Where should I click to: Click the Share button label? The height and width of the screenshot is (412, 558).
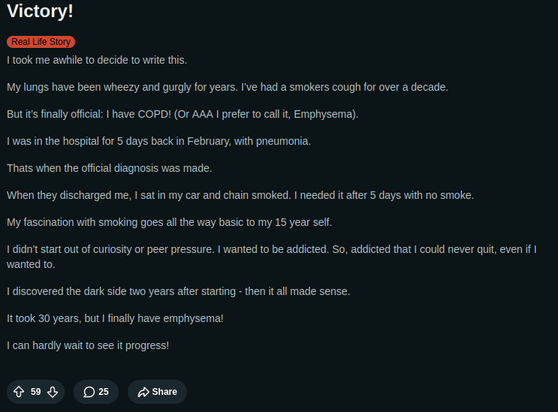[164, 392]
